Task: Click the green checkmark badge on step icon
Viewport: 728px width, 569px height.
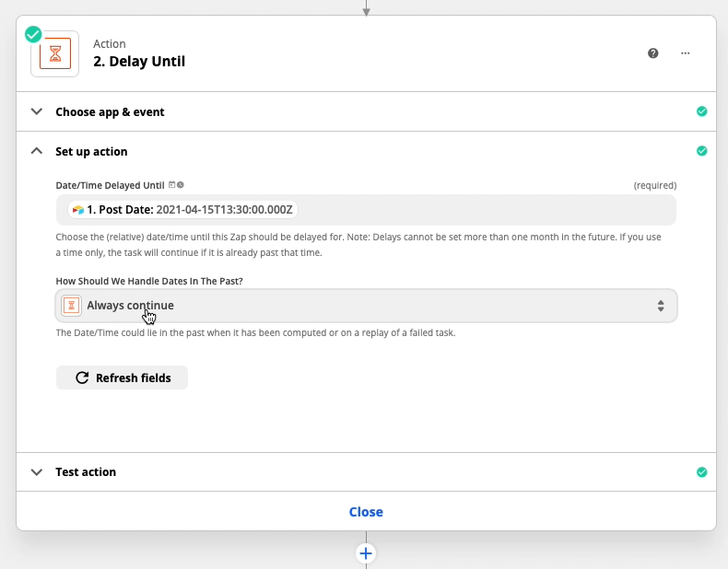Action: 33,34
